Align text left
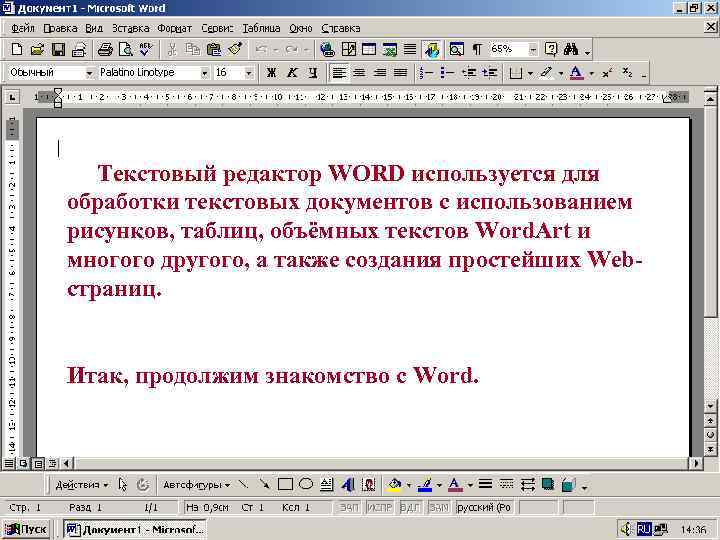 click(339, 73)
